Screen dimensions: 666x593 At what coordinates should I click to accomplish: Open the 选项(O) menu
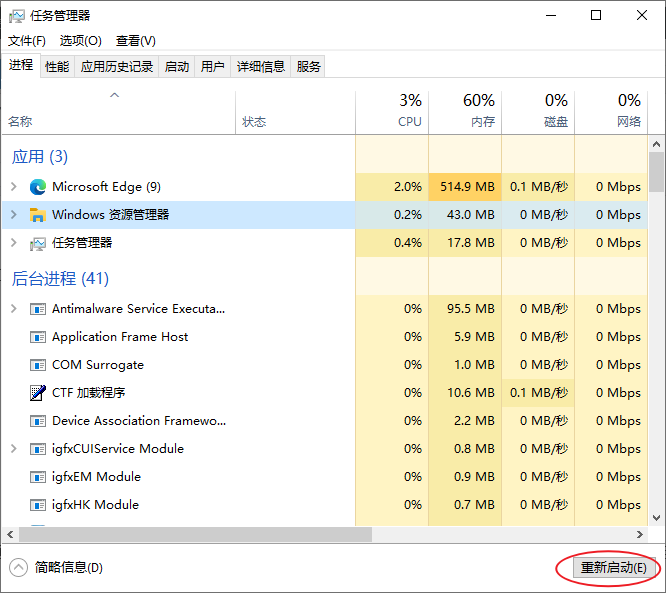coord(81,41)
